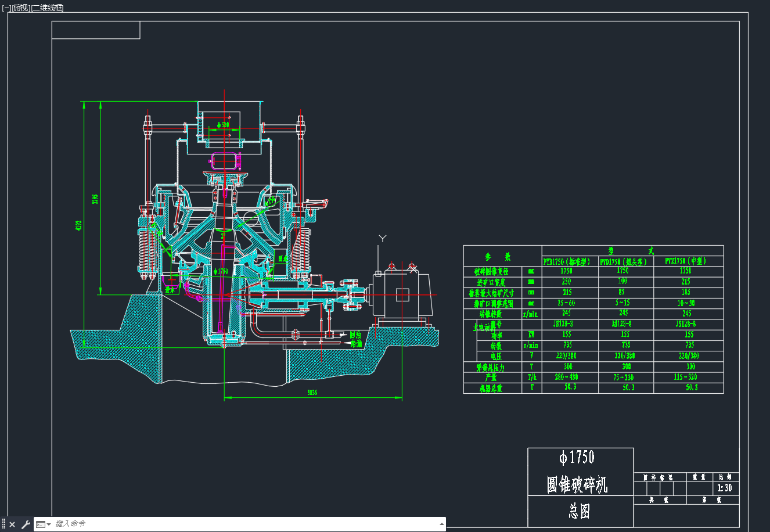The width and height of the screenshot is (770, 532).
Task: Open the 二维线框 visual style menu
Action: 47,8
